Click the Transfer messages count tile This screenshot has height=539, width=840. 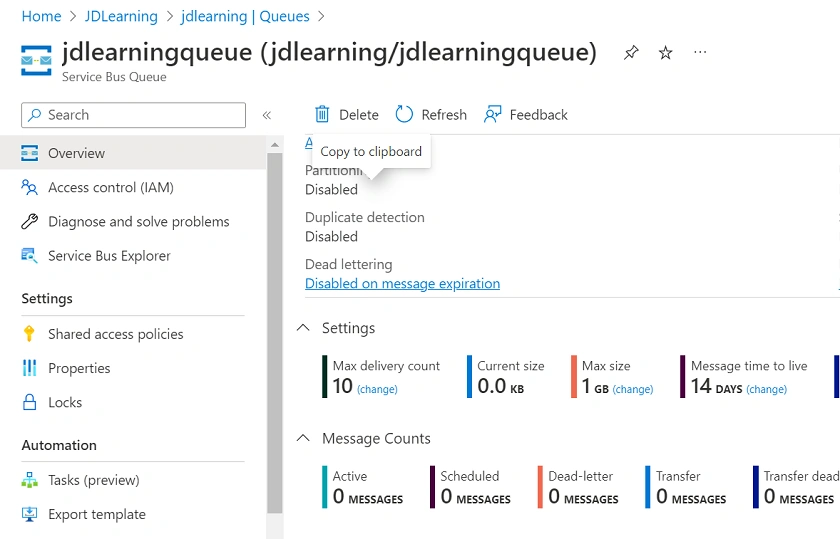686,487
